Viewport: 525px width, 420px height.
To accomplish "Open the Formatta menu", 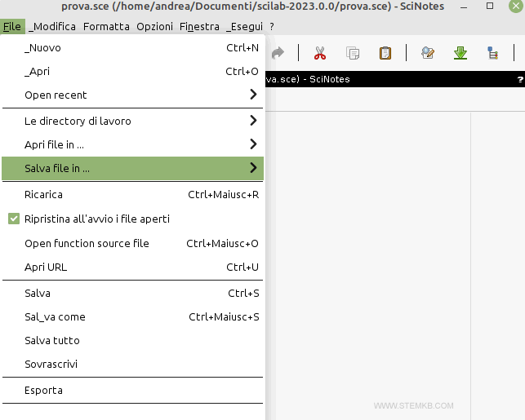I will [x=106, y=26].
